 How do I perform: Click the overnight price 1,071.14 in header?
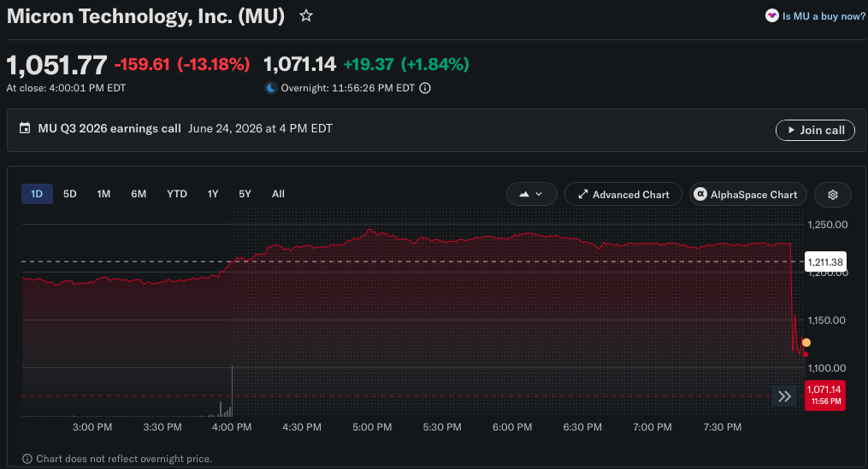coord(299,64)
